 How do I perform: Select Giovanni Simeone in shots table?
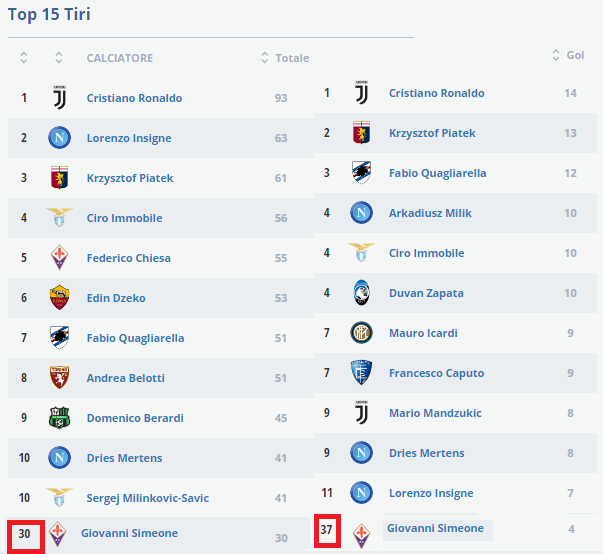pos(129,534)
